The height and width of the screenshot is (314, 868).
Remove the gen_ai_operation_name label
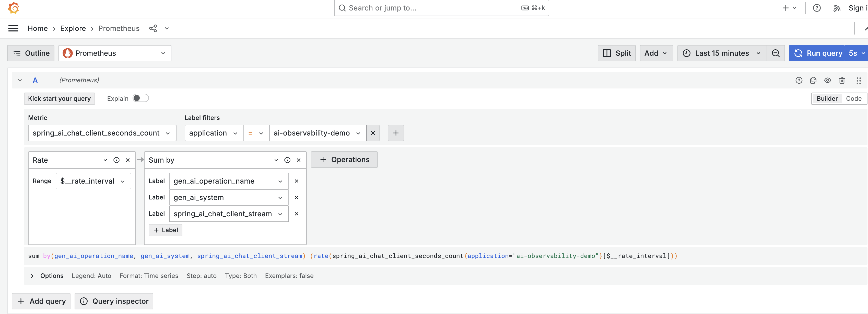pyautogui.click(x=297, y=181)
